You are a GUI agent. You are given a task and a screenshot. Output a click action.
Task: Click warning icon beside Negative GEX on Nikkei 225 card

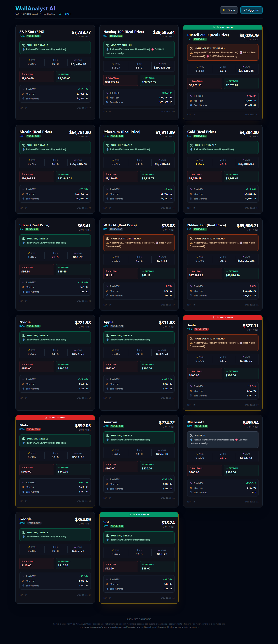191,243
